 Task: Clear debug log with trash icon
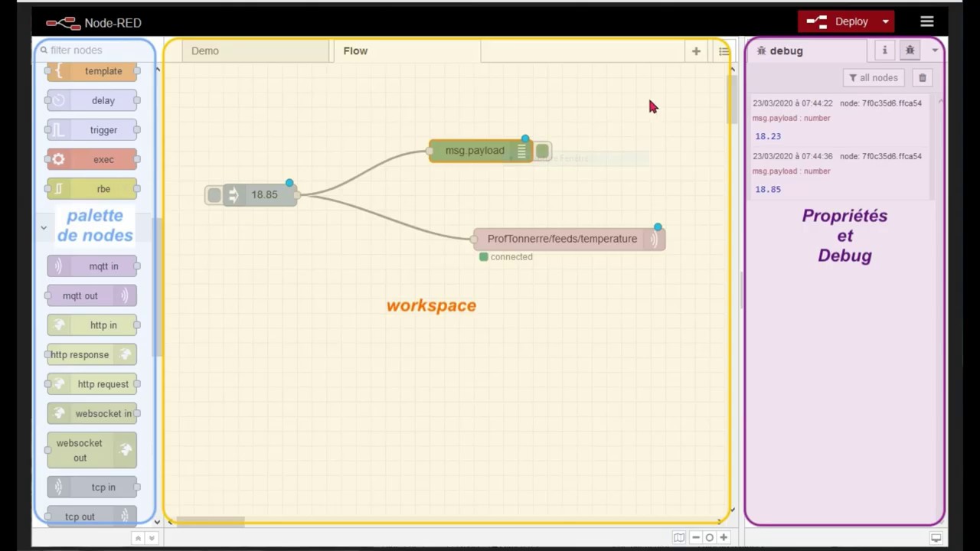pyautogui.click(x=922, y=77)
